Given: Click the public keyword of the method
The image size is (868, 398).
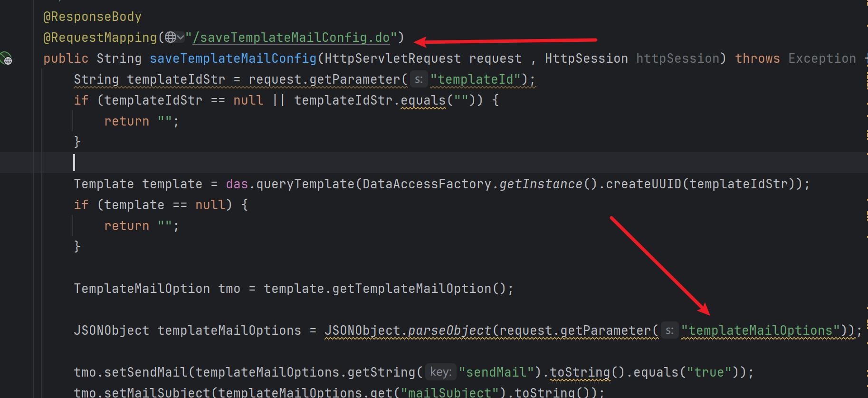Looking at the screenshot, I should pos(66,58).
